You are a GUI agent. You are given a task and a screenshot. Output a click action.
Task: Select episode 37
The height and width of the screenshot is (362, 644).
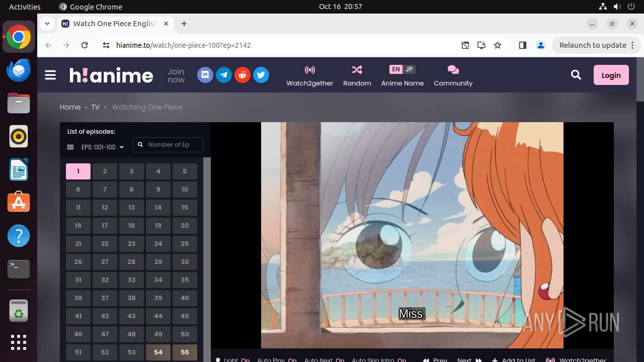coord(105,298)
